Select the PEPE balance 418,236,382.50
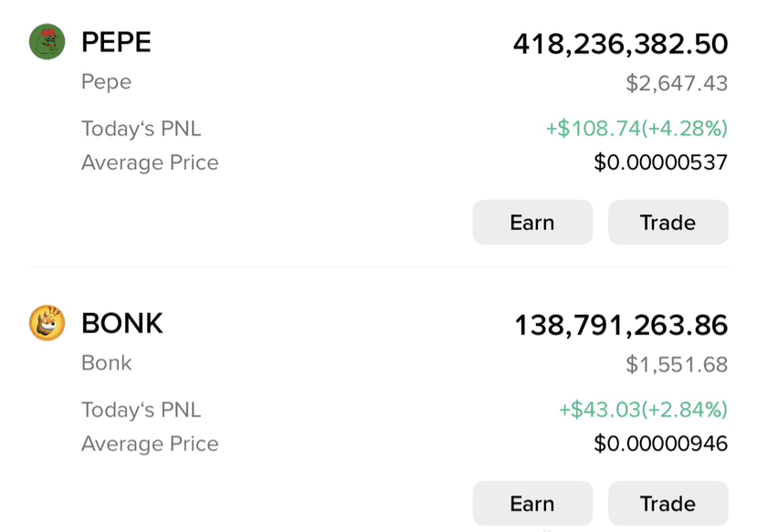 (620, 44)
